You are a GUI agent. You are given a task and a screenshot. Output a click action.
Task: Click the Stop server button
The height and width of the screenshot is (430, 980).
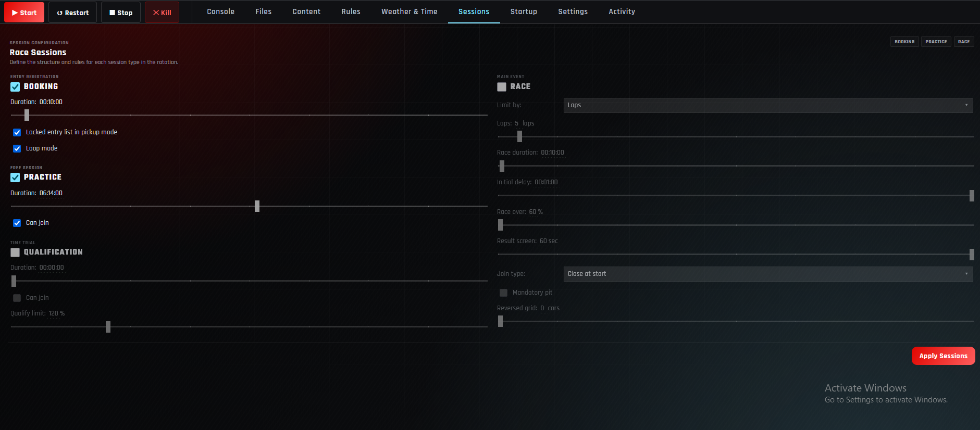click(x=121, y=12)
